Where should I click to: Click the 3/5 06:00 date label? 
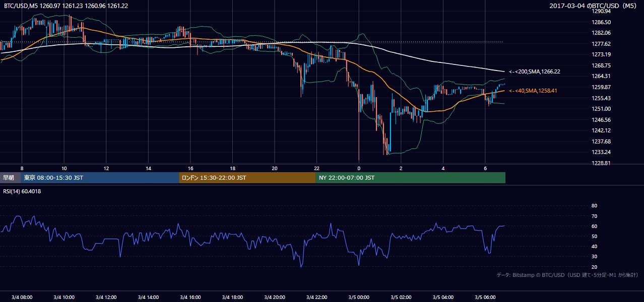click(485, 297)
